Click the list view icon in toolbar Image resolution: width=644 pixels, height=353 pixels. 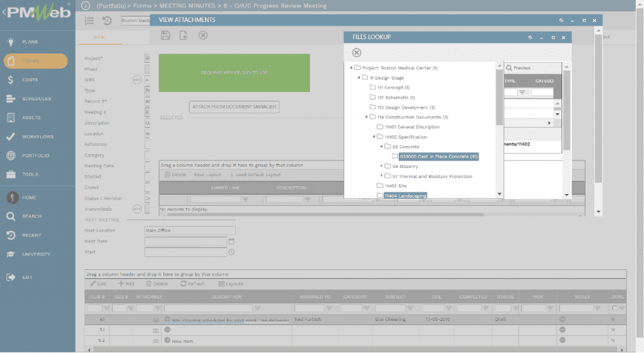[x=89, y=21]
